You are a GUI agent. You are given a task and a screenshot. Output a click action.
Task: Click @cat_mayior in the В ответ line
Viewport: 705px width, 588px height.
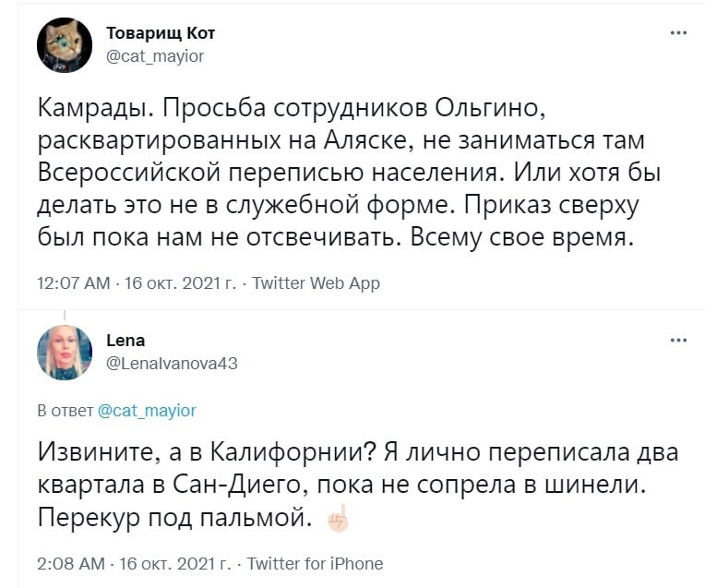point(147,410)
